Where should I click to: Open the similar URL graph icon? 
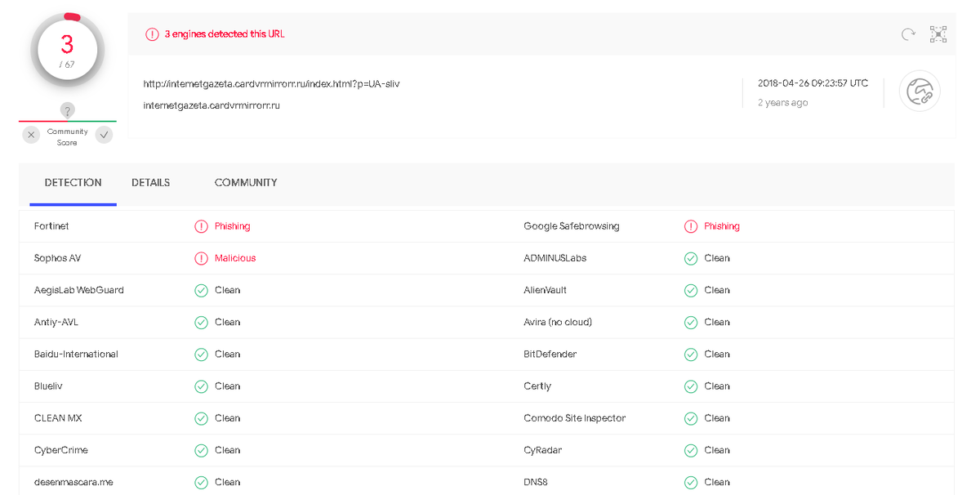point(938,34)
